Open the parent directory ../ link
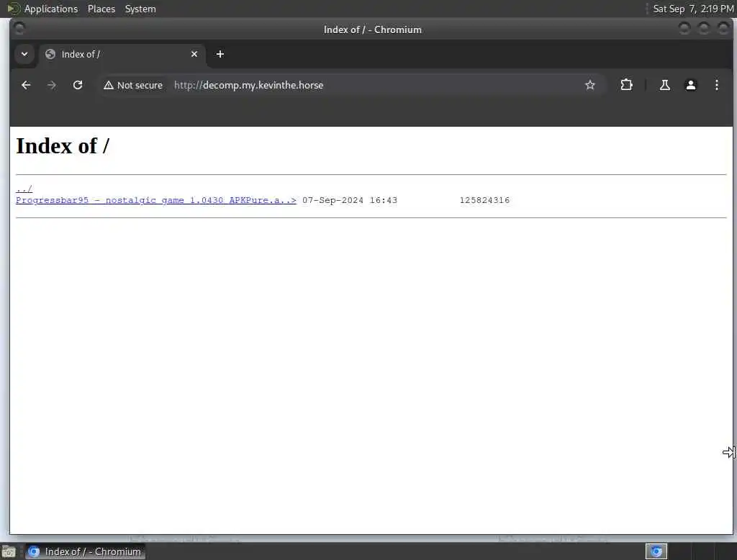737x560 pixels. (24, 189)
